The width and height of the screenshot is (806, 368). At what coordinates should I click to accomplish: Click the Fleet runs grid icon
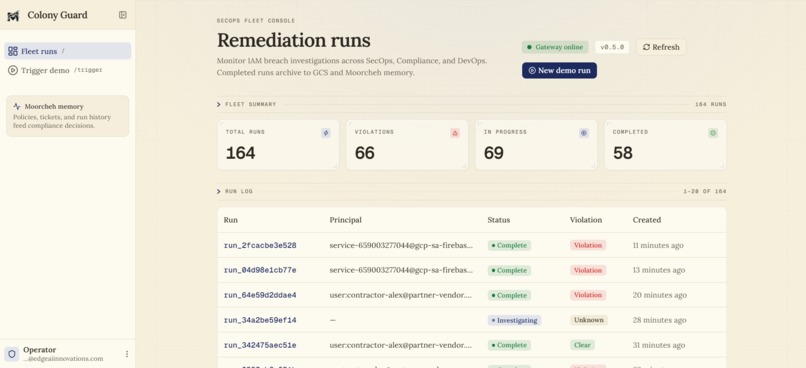click(13, 51)
